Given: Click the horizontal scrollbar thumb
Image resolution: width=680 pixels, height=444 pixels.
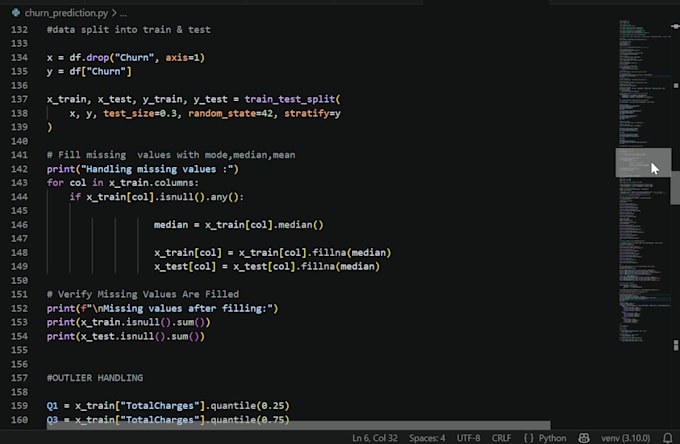Looking at the screenshot, I should point(298,425).
